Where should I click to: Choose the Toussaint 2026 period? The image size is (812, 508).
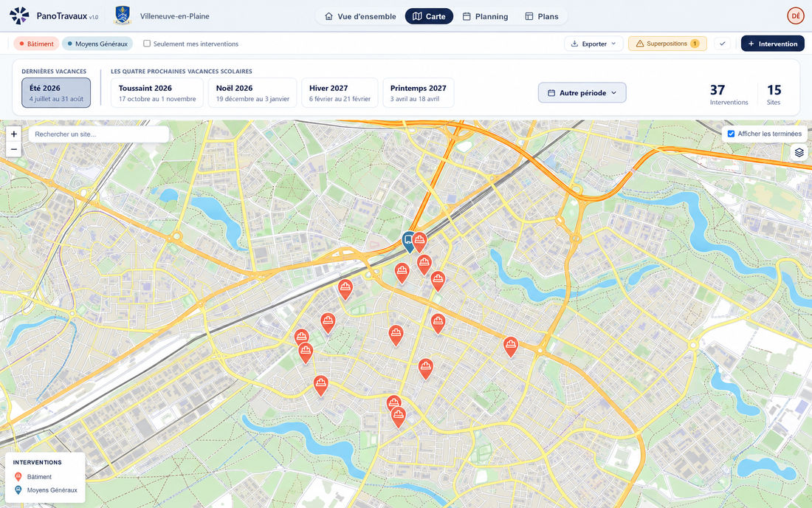click(x=157, y=93)
